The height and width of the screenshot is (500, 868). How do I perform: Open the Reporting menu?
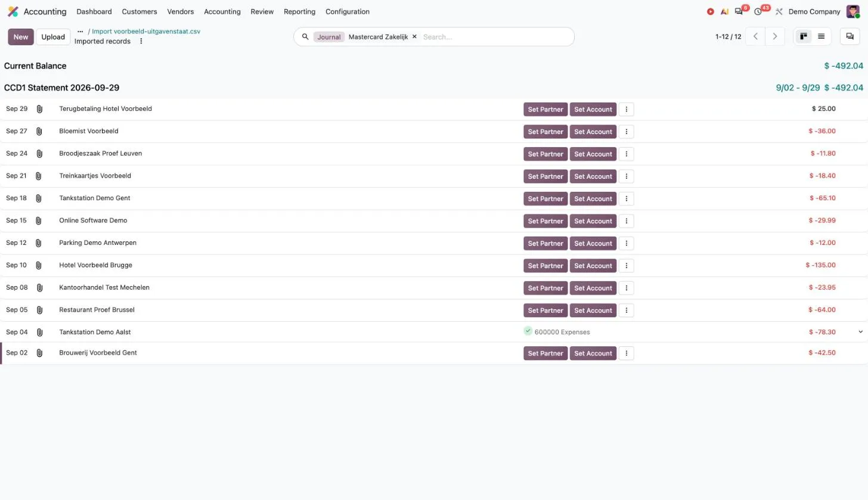tap(299, 11)
